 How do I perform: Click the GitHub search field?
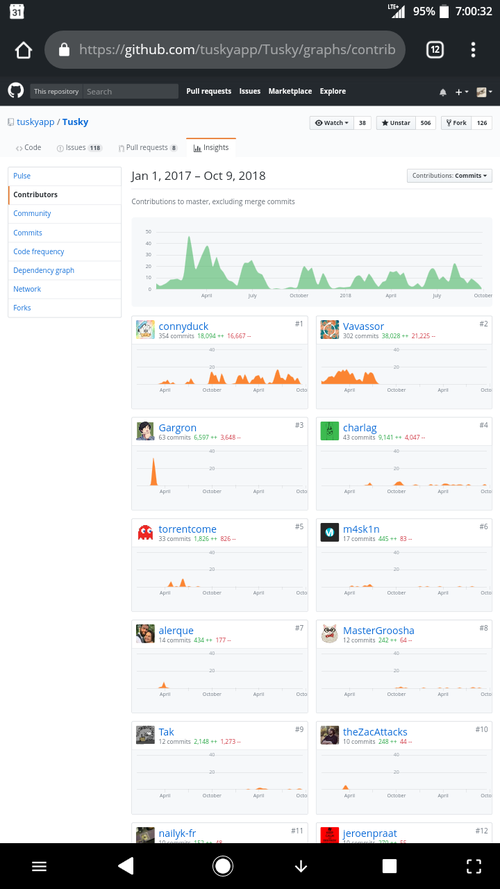(130, 91)
